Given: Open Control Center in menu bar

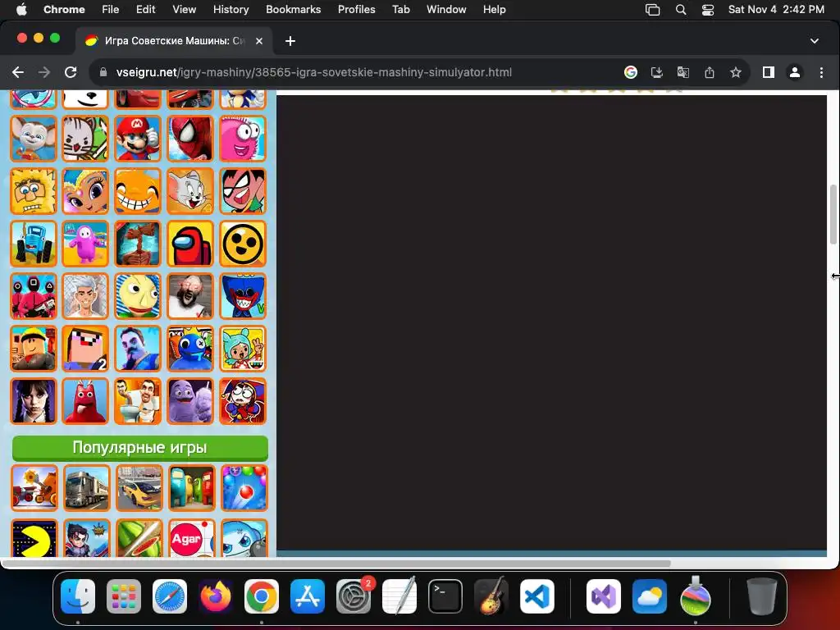Looking at the screenshot, I should pos(708,10).
